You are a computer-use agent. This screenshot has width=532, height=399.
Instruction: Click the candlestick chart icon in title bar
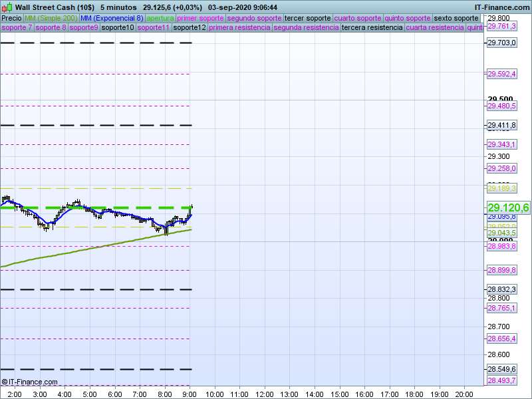coord(7,7)
